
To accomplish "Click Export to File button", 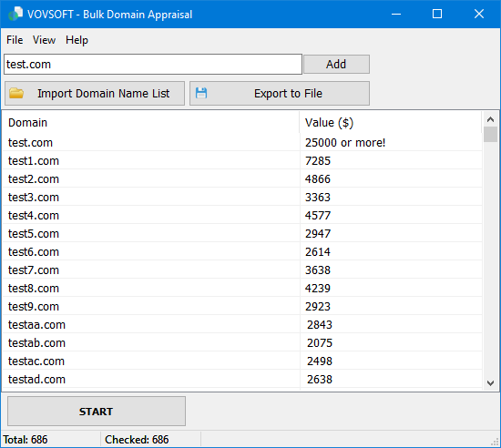I will click(280, 93).
